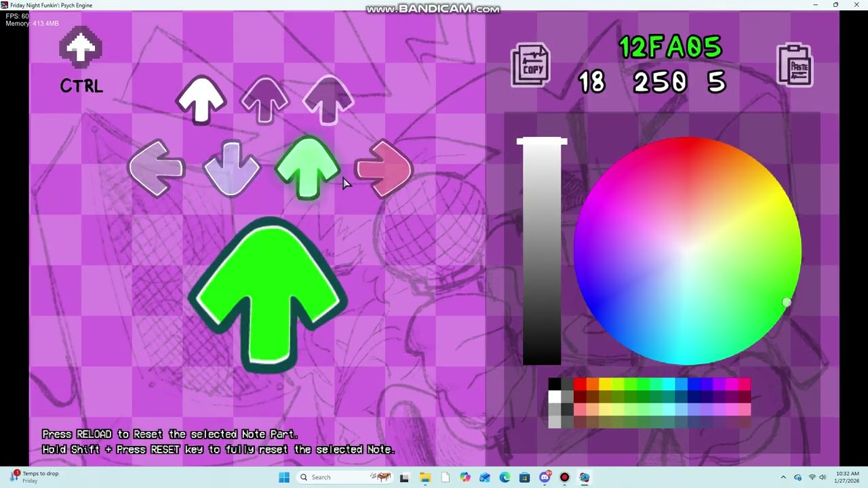868x488 pixels.
Task: Click the hex color value 12FA05
Action: coord(671,47)
